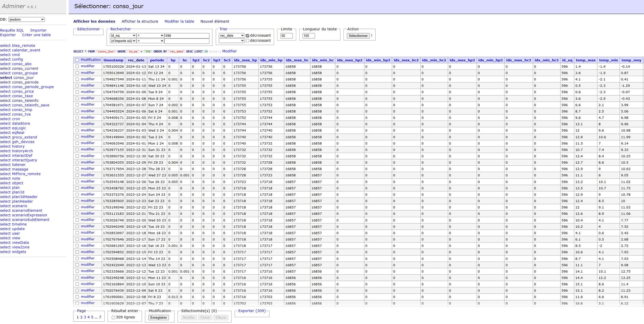Uncheck décroissant for rec_date sort

point(248,36)
